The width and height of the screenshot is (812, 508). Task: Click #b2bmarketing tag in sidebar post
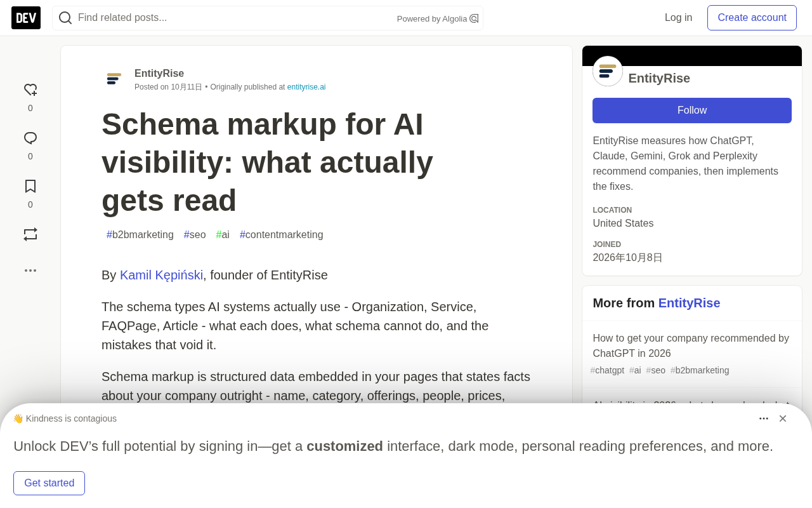pos(700,370)
